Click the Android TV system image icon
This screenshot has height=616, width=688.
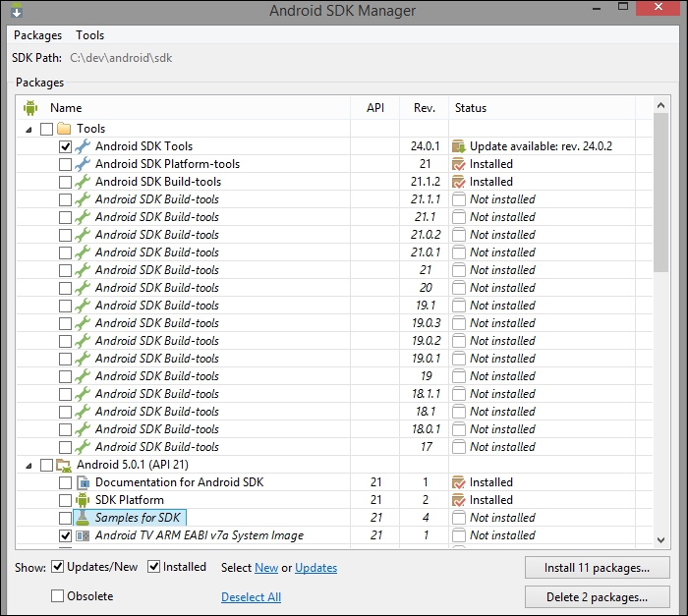[x=83, y=535]
